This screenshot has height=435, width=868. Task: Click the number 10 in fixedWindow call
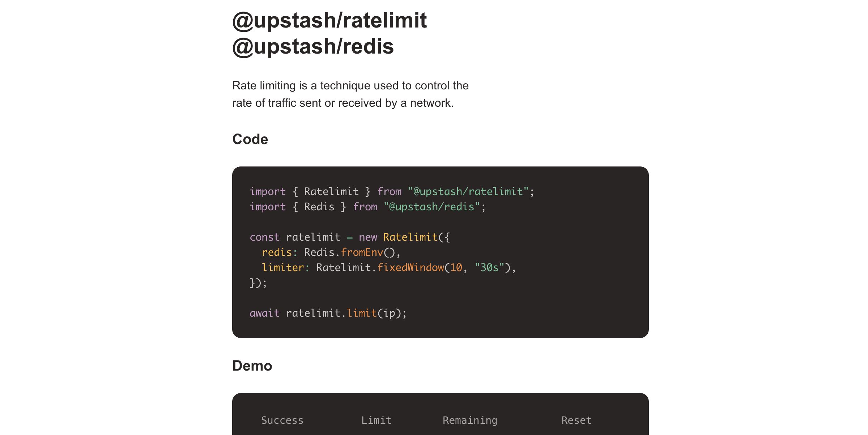(456, 267)
